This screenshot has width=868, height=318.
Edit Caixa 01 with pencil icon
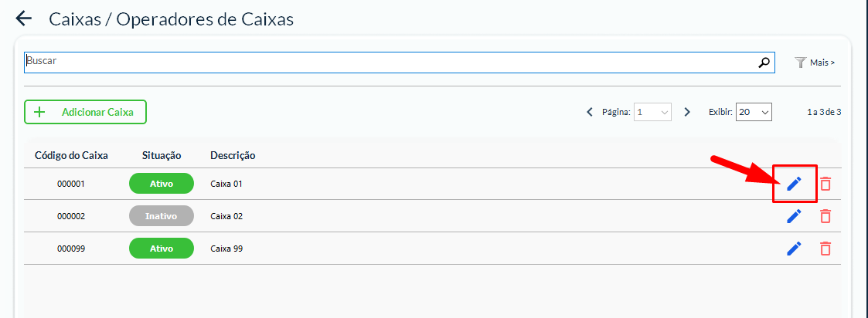794,184
